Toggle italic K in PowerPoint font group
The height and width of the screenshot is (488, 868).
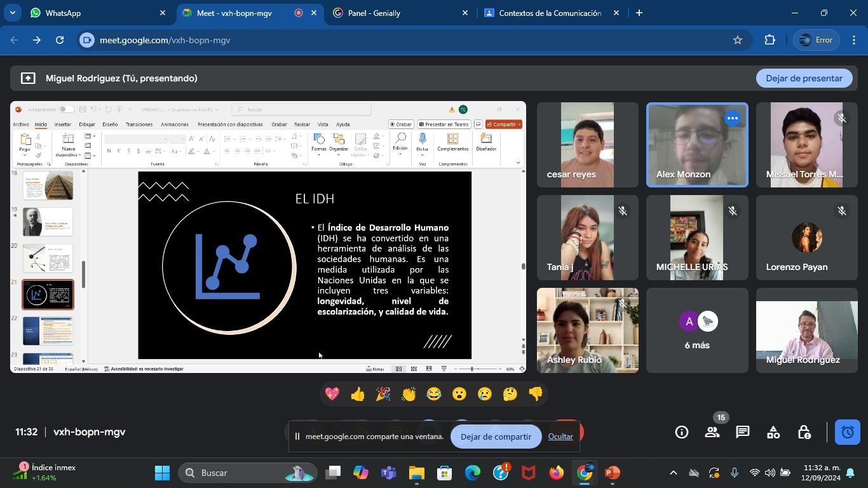click(x=119, y=151)
